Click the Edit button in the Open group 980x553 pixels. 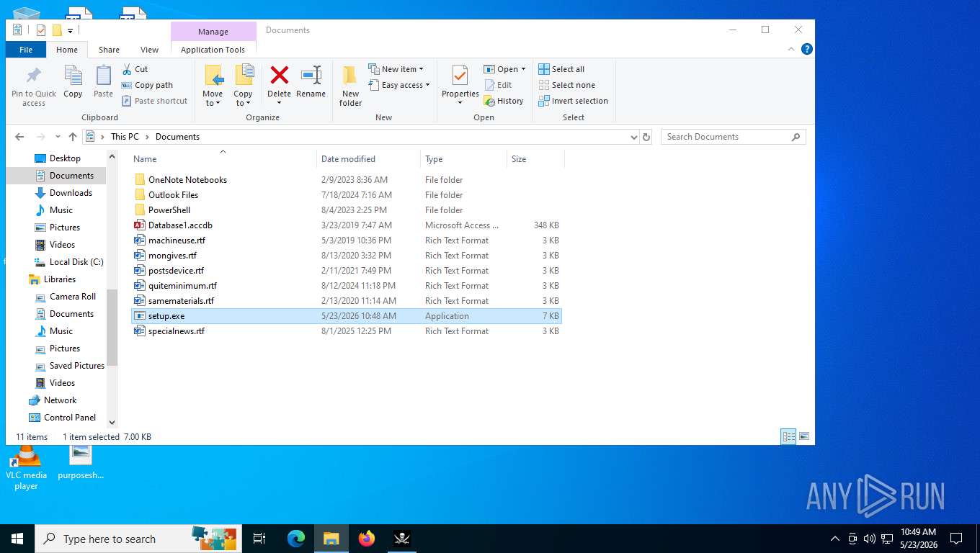pyautogui.click(x=498, y=85)
